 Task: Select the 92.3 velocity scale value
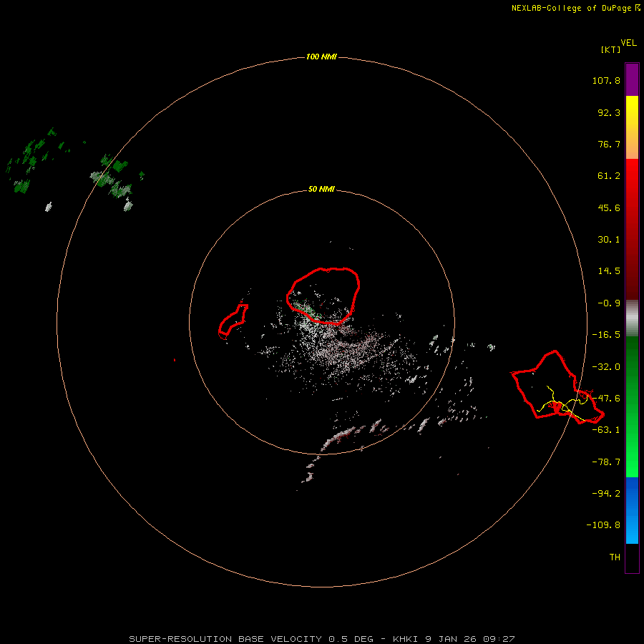pos(609,112)
